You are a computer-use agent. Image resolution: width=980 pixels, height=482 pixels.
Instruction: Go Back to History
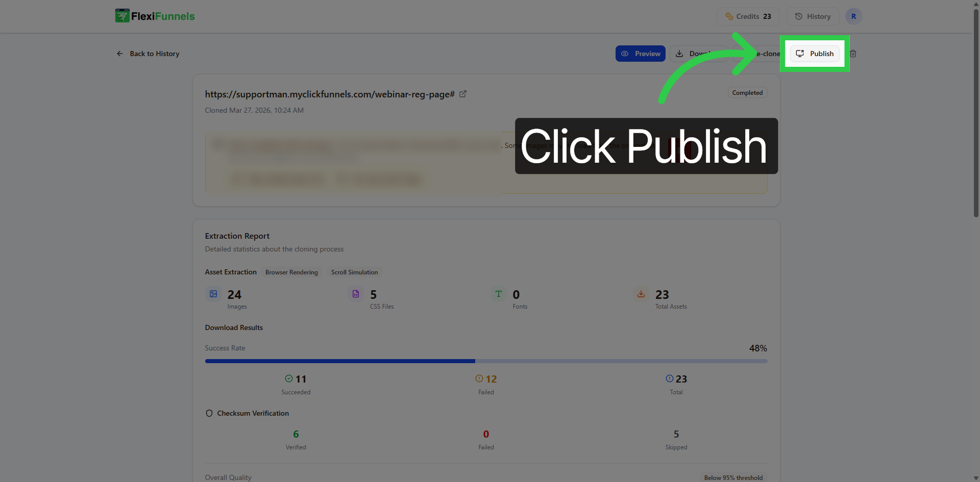[x=148, y=54]
